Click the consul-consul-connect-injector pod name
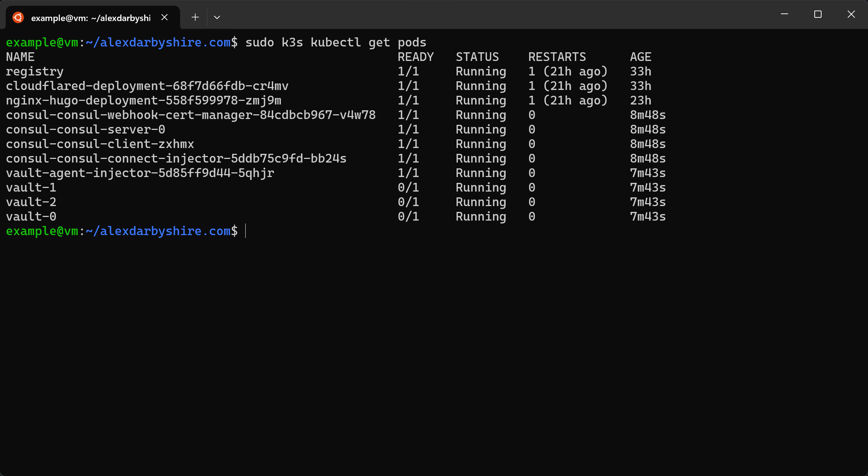This screenshot has height=476, width=868. 176,159
